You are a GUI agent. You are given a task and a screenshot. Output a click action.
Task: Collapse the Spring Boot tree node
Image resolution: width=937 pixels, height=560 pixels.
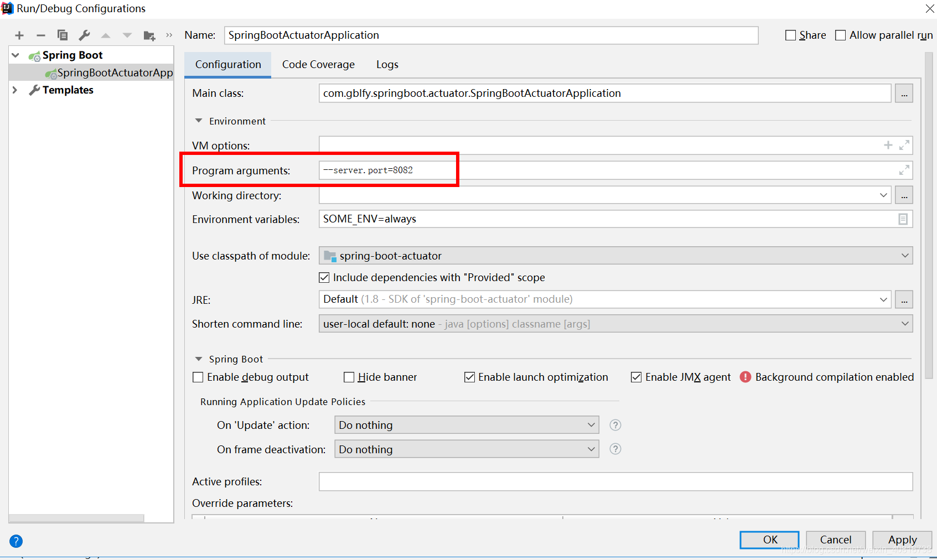click(x=15, y=55)
